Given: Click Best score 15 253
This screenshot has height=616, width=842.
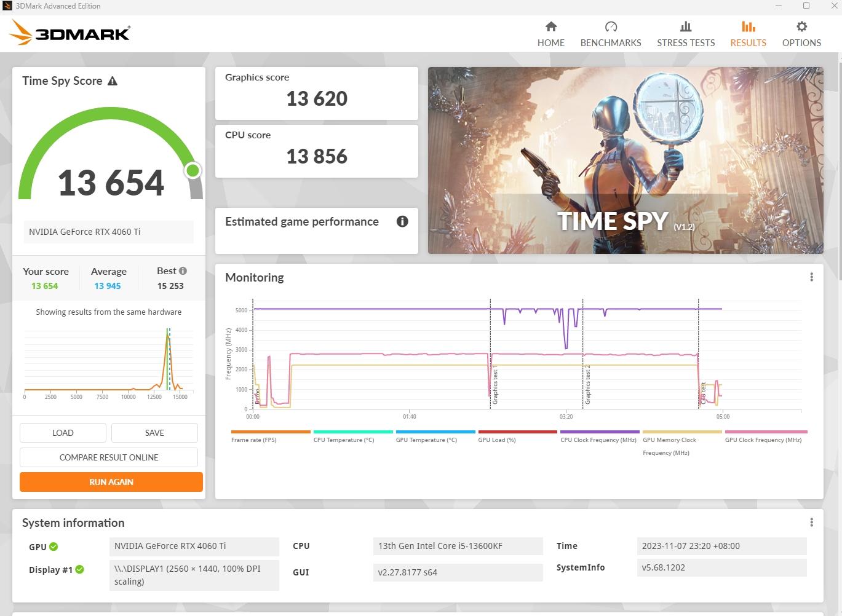Looking at the screenshot, I should click(170, 286).
